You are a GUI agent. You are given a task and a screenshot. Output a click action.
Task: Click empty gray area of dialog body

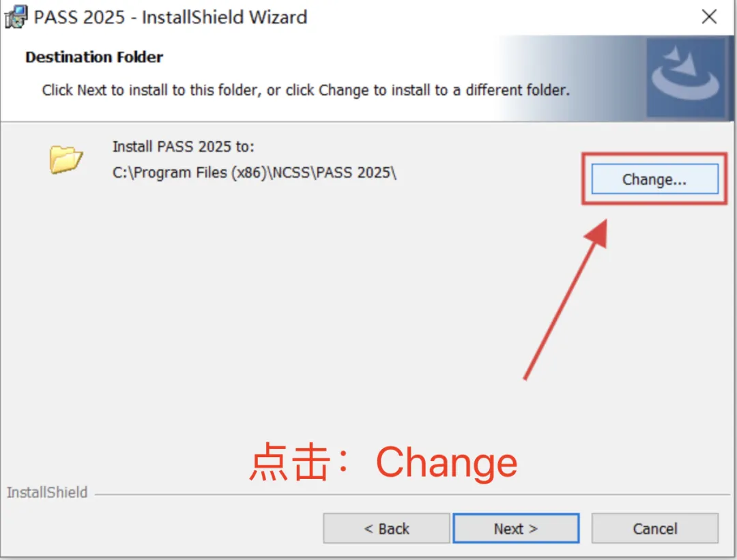click(282, 306)
